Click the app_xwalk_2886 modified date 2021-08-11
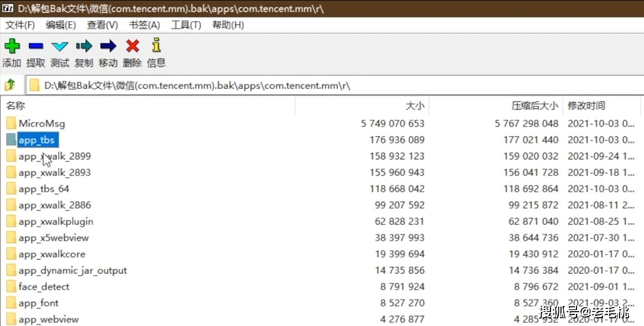This screenshot has width=644, height=326. click(x=601, y=205)
